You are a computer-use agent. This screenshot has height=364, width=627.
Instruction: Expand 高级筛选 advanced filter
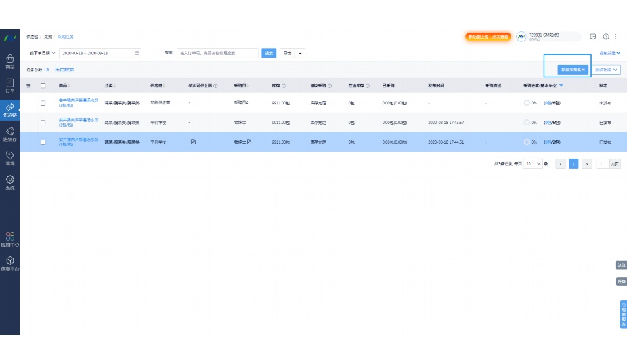tap(609, 53)
